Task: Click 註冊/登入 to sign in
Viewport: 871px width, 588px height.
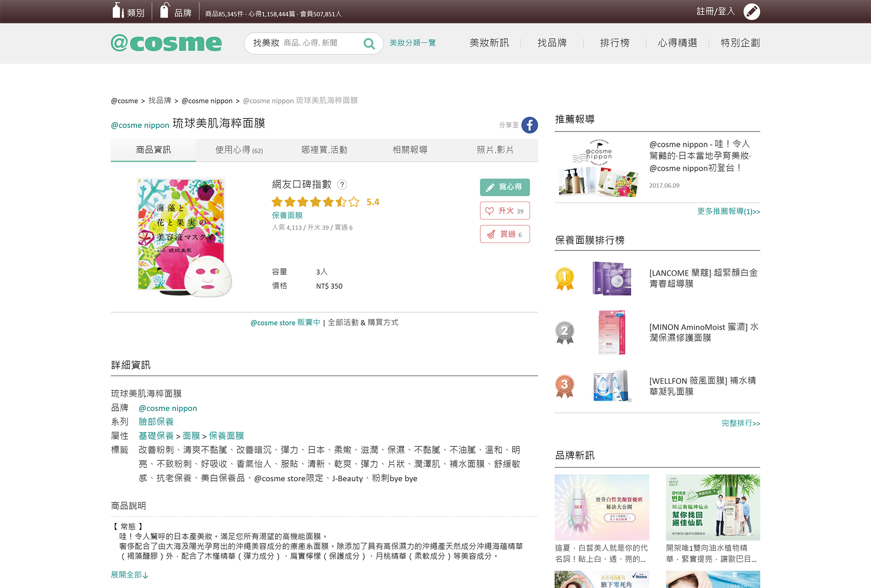Action: coord(716,11)
